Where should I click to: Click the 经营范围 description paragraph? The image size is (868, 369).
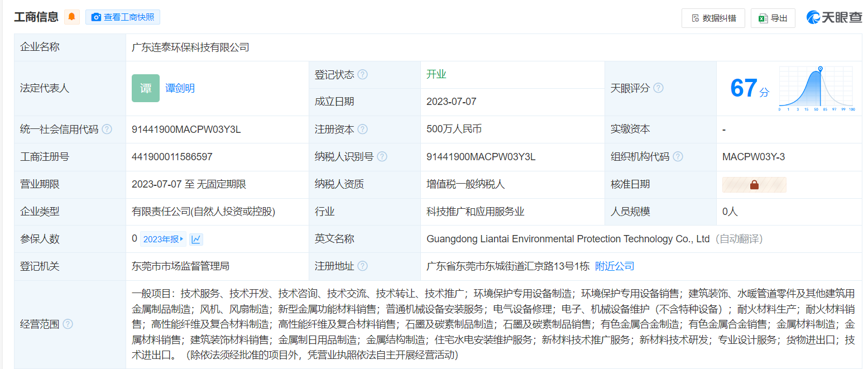coord(493,324)
